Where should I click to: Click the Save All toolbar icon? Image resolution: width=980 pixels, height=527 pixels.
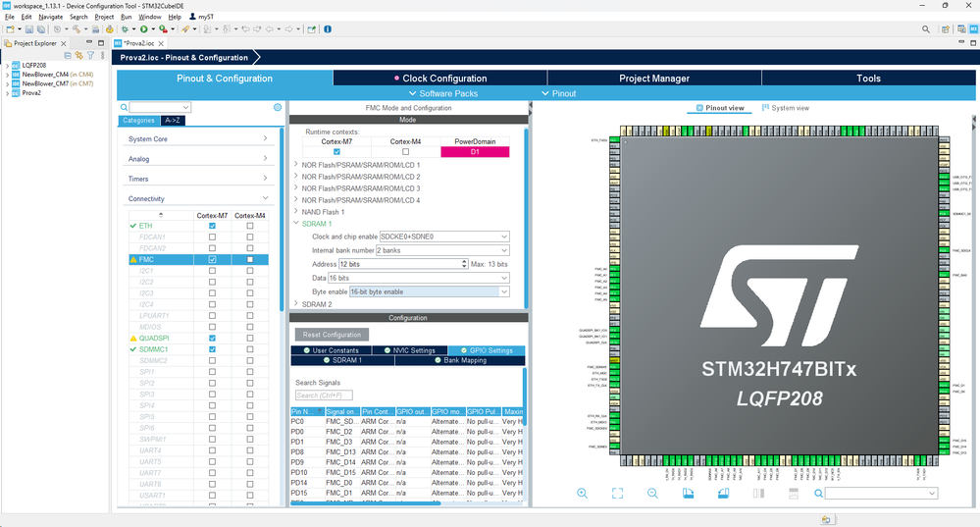[x=40, y=29]
